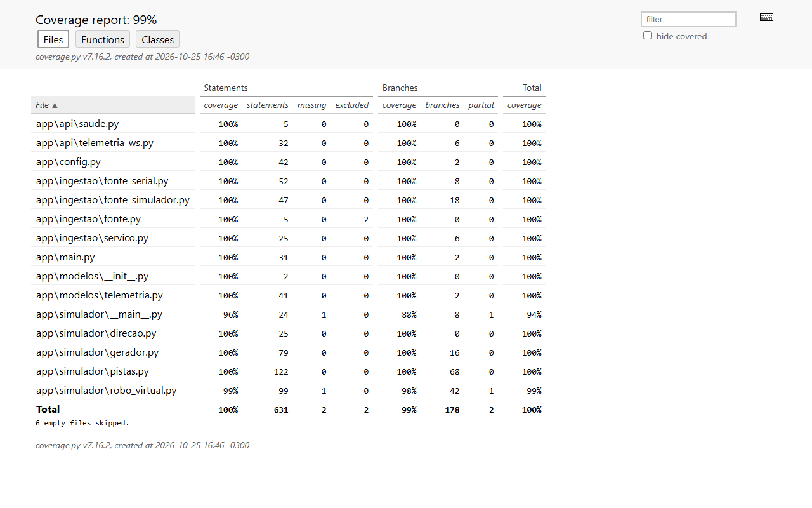Sort by the File column header
Screen dimensions: 812x508
[113, 105]
